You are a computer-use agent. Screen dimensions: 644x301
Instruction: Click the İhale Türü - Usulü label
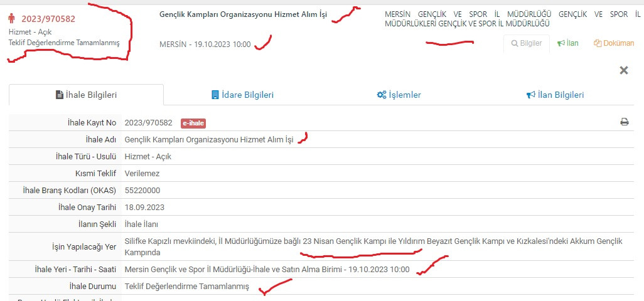coord(86,157)
